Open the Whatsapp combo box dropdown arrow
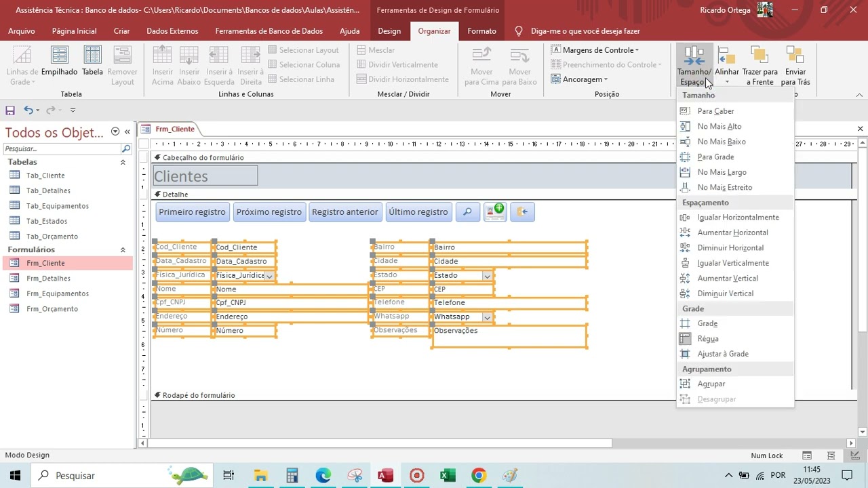This screenshot has width=868, height=488. 487,317
